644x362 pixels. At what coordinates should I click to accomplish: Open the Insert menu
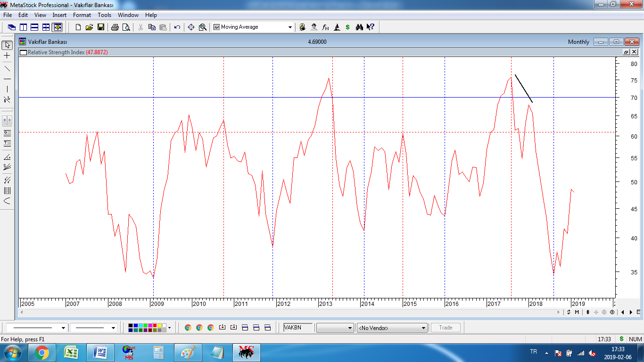59,15
